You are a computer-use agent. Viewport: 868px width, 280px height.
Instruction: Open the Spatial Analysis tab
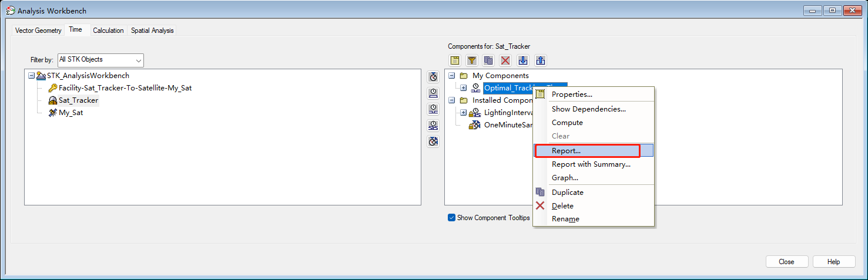152,31
